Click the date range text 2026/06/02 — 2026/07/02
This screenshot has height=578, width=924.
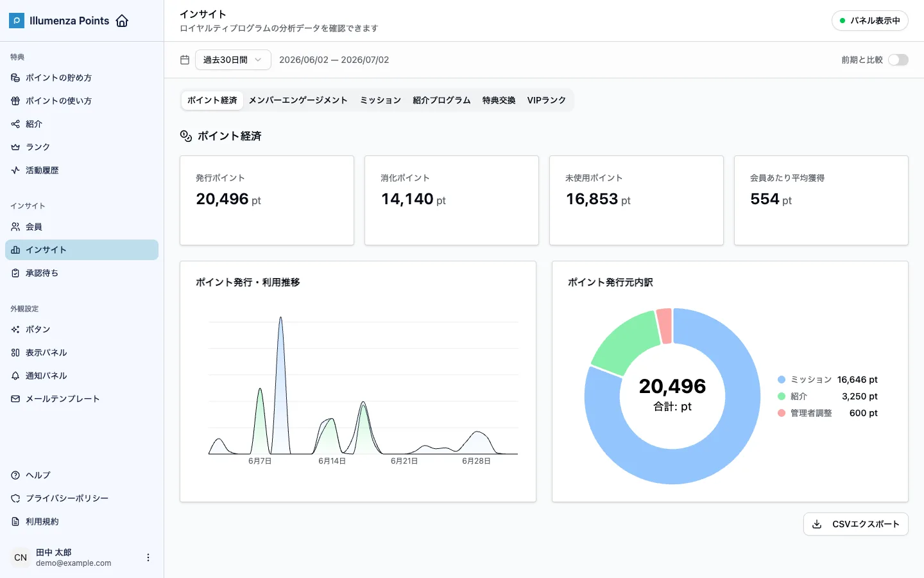334,60
